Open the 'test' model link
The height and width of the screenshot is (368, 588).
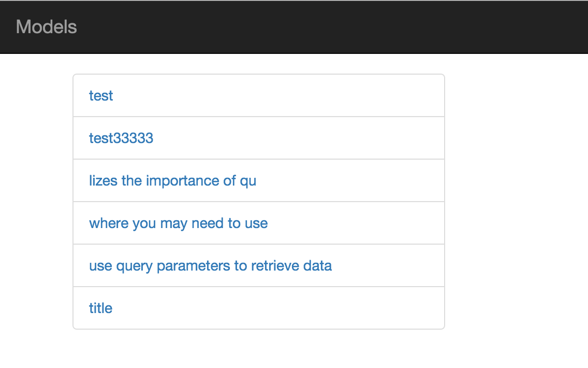tap(101, 96)
